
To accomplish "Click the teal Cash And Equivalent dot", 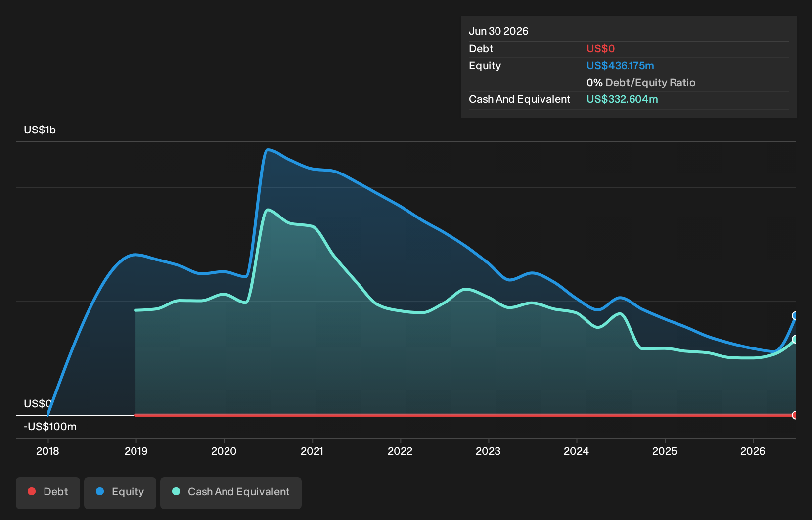I will 176,491.
